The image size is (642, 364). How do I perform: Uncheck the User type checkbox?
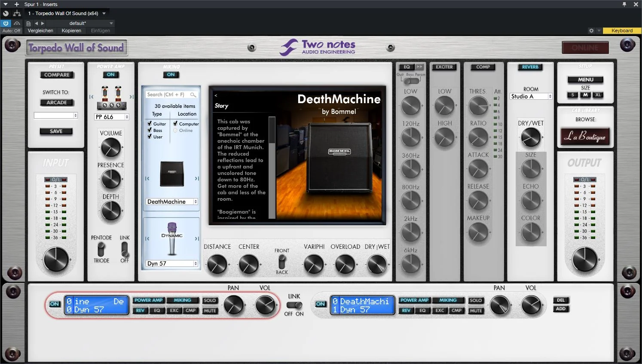point(150,136)
